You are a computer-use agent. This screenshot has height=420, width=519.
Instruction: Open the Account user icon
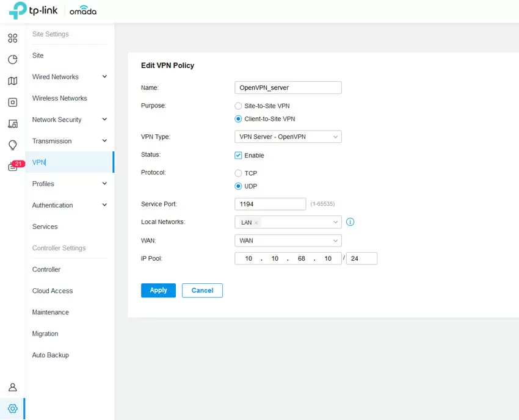(x=12, y=388)
